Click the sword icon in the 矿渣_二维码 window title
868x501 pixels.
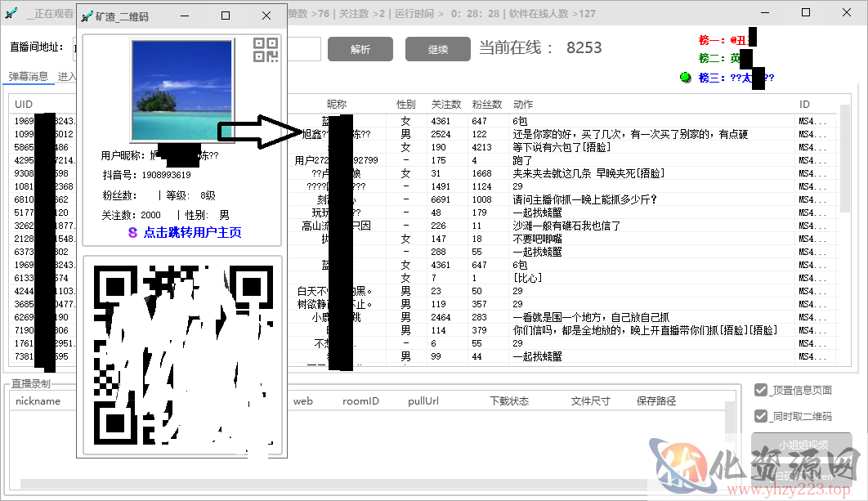(87, 16)
